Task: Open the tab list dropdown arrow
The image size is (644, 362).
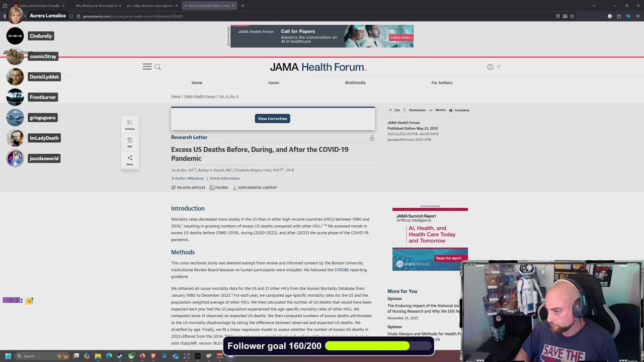Action: coord(594,6)
